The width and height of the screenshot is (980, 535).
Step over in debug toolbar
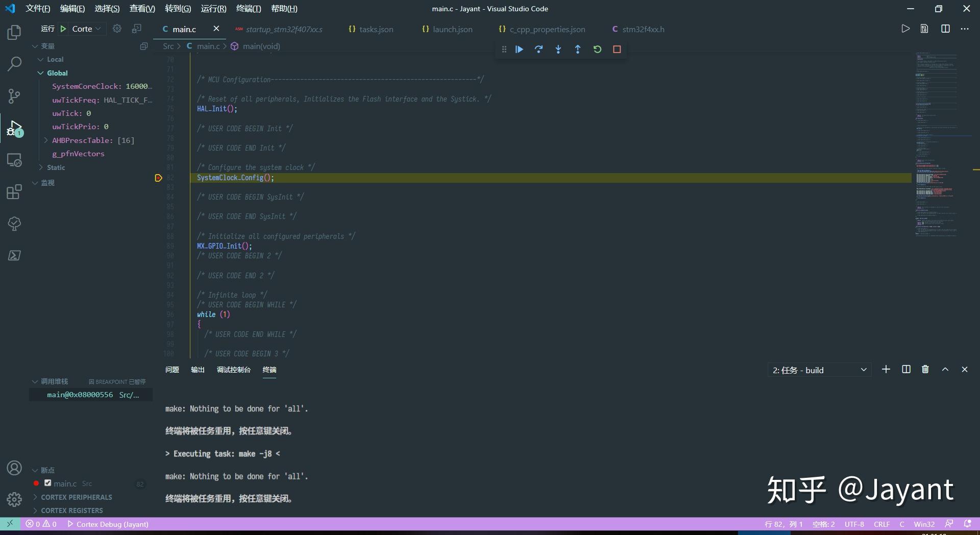click(538, 50)
